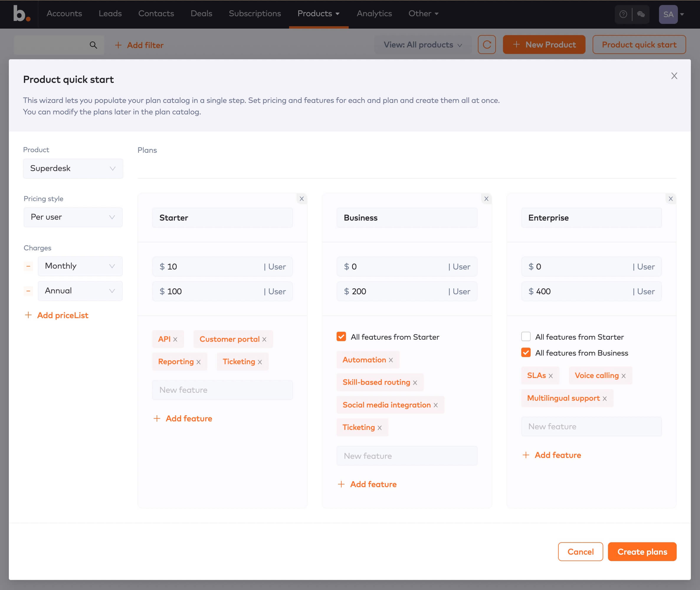Click the search magnifier icon

[93, 45]
